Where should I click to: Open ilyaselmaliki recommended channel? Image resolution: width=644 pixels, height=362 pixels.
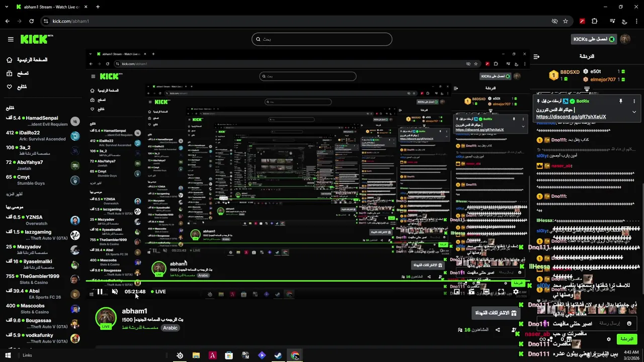coord(43,264)
